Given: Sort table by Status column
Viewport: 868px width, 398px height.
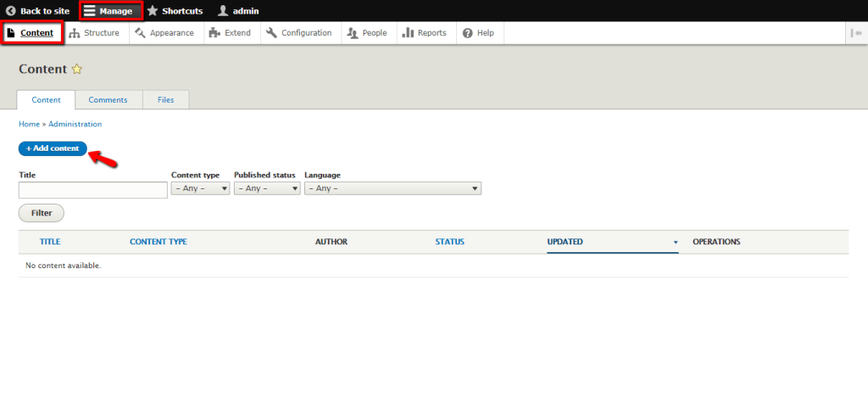Looking at the screenshot, I should [x=450, y=242].
